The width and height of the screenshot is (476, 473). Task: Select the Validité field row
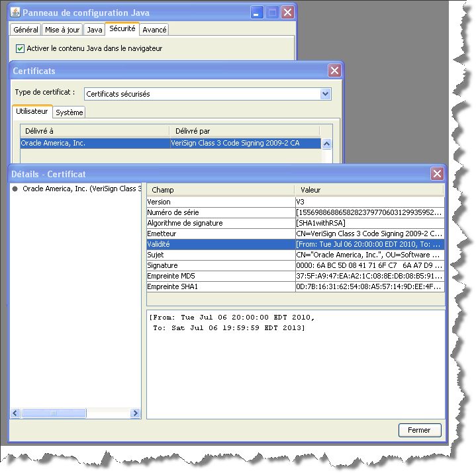(x=295, y=245)
